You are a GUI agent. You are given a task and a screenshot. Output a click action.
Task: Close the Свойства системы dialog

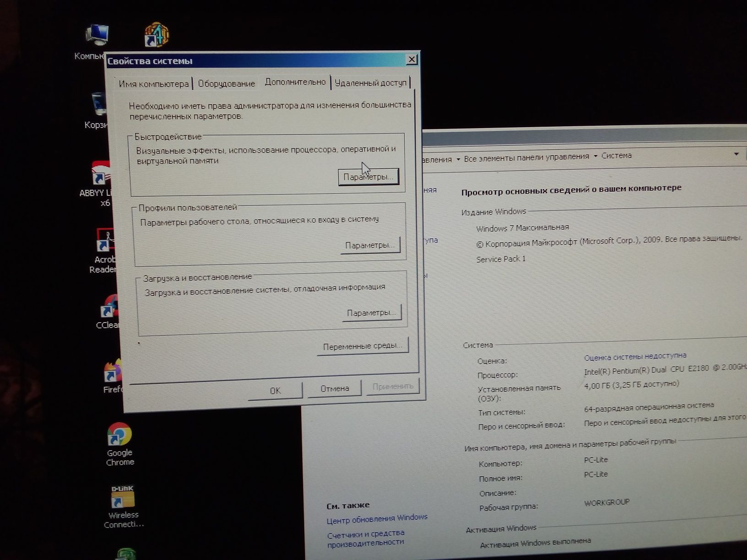point(411,59)
